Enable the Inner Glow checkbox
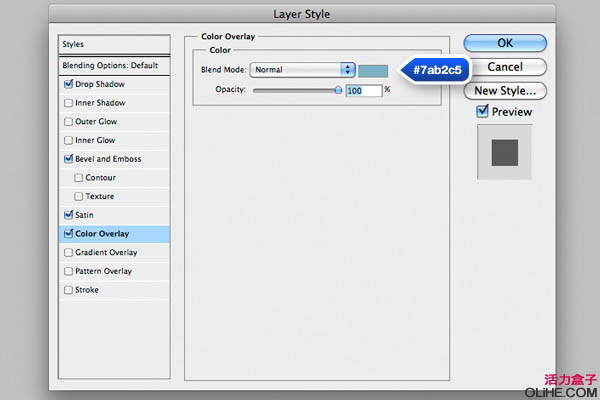 [68, 140]
